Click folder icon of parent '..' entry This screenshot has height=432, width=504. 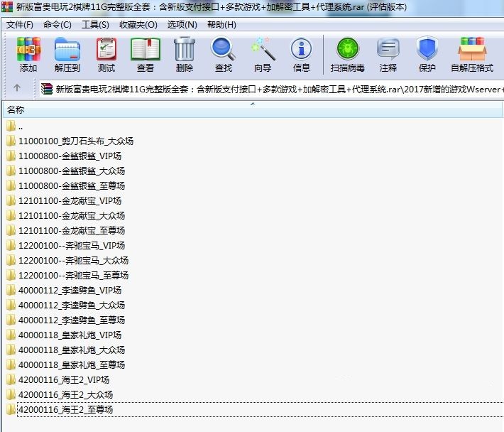click(x=11, y=126)
